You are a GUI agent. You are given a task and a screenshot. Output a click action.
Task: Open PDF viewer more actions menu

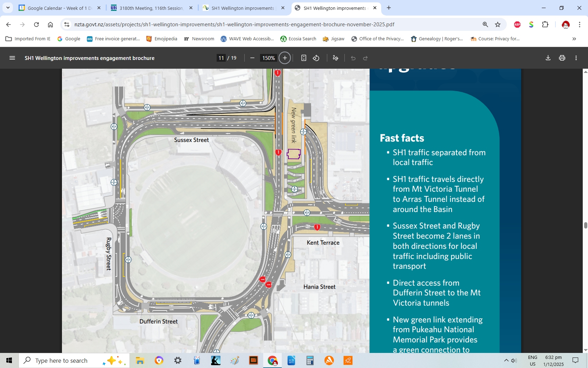click(576, 58)
